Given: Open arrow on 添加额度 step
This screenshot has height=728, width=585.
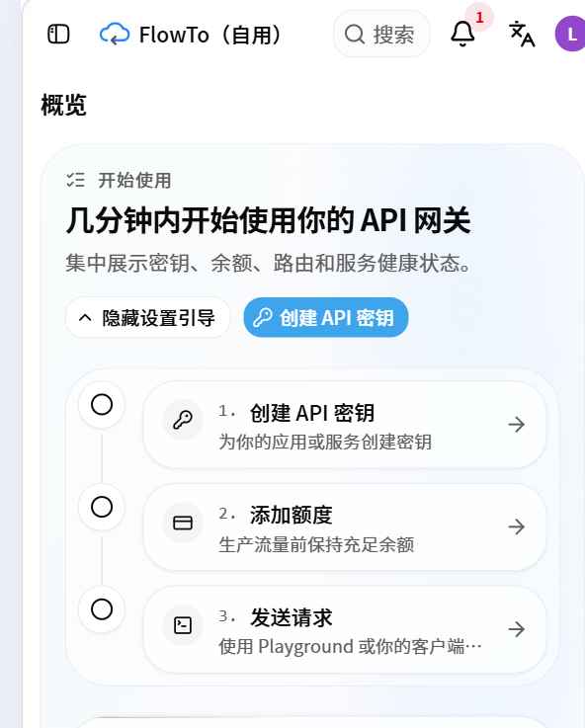Looking at the screenshot, I should [516, 526].
